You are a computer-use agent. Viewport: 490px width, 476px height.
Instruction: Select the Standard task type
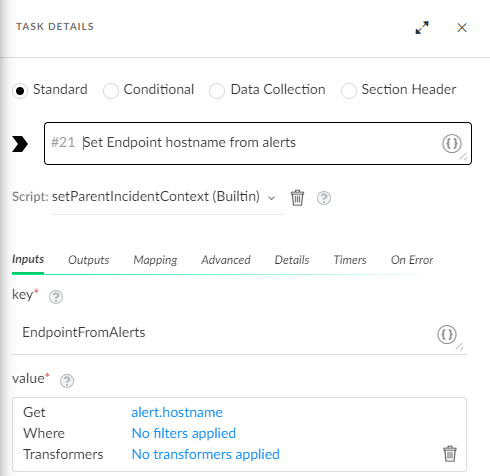coord(20,91)
